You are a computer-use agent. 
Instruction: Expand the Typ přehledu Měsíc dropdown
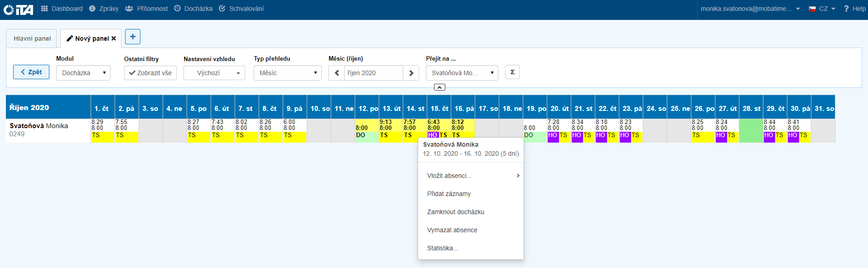288,73
